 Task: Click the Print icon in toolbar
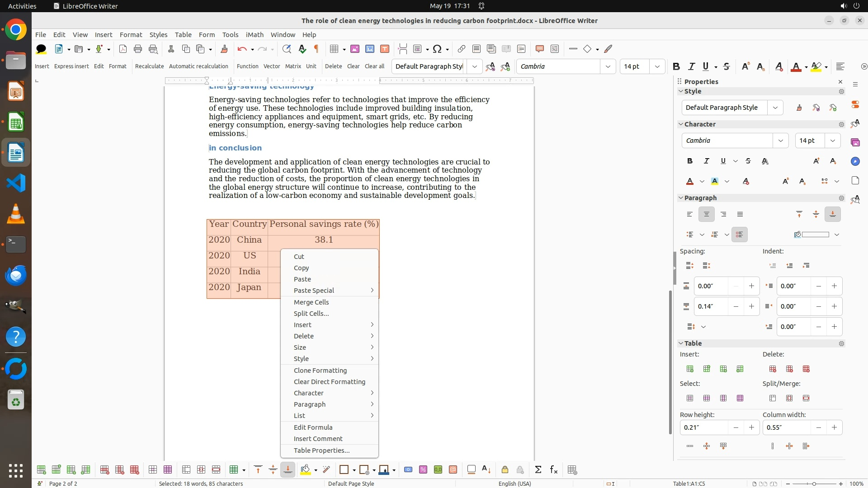(138, 49)
